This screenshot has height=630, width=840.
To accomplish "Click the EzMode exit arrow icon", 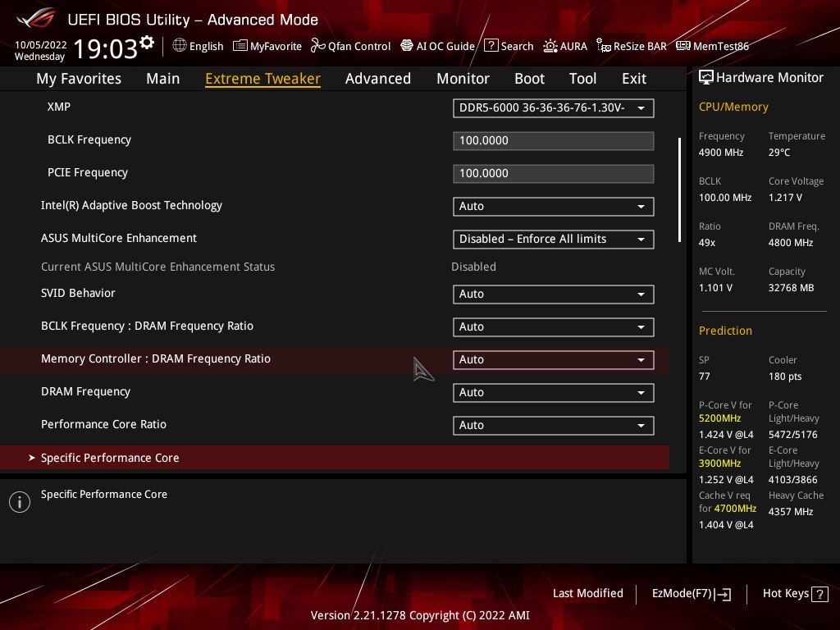I will (x=723, y=594).
